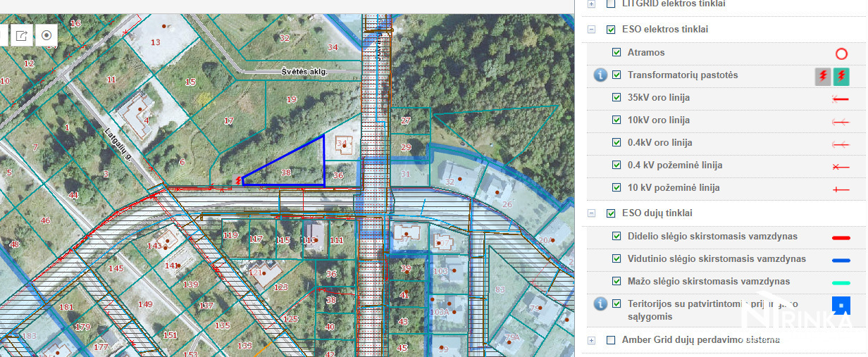Click the 0.4 kV požeminė linija legend symbol
The height and width of the screenshot is (357, 868).
pyautogui.click(x=840, y=167)
